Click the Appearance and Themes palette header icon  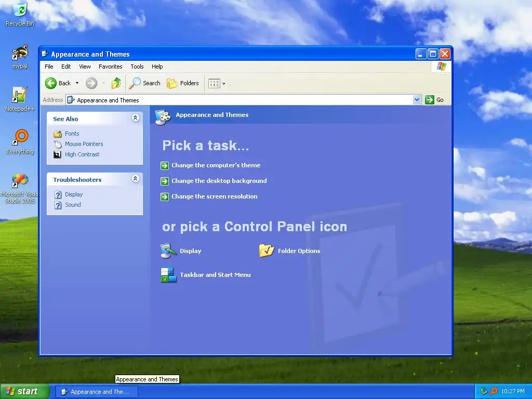pyautogui.click(x=163, y=117)
